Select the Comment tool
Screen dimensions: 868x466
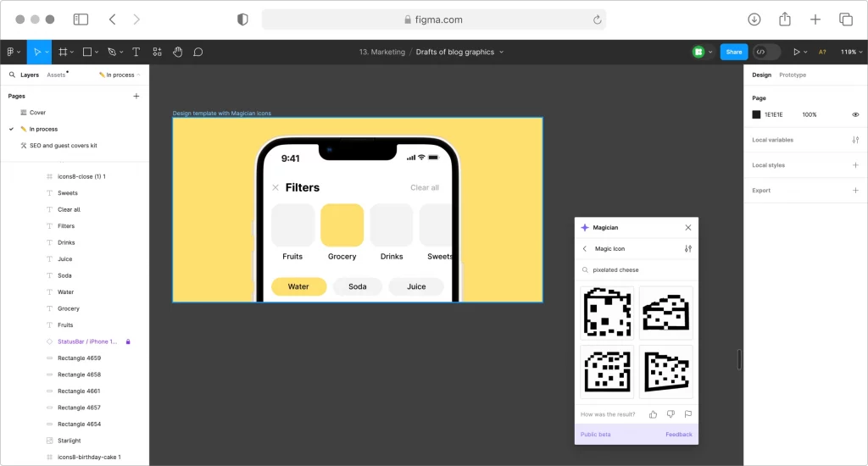tap(198, 52)
